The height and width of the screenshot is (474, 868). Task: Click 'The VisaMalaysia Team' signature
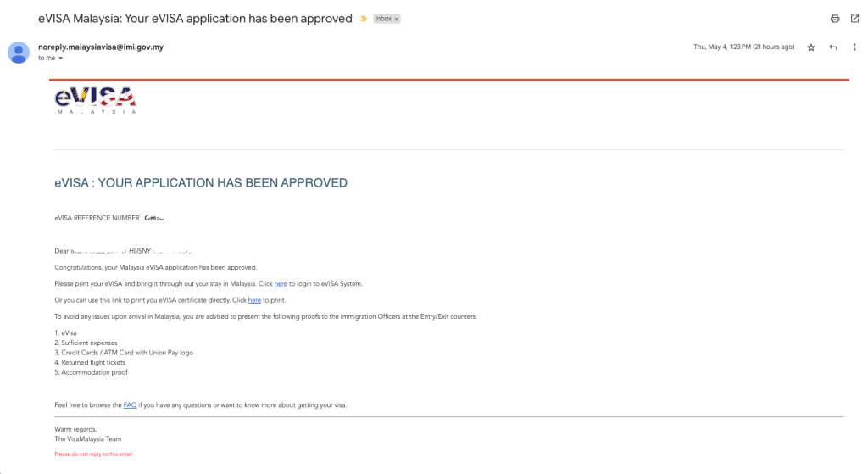tap(88, 439)
